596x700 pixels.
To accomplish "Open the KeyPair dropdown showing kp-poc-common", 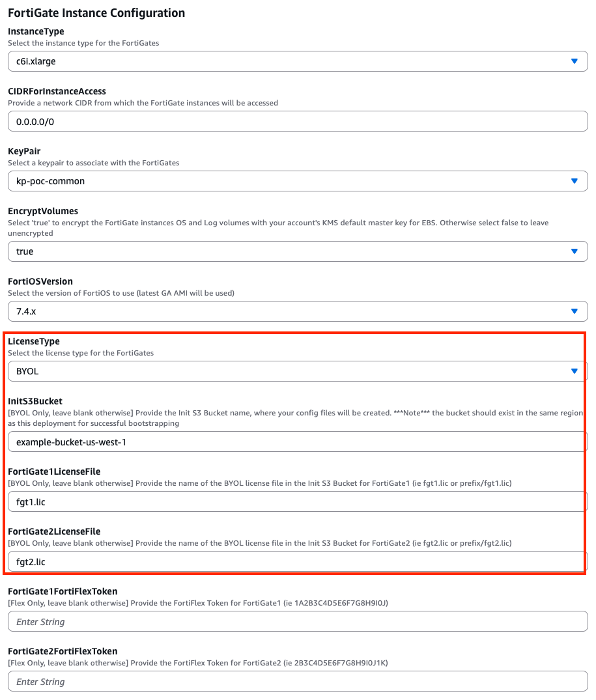I will coord(298,181).
